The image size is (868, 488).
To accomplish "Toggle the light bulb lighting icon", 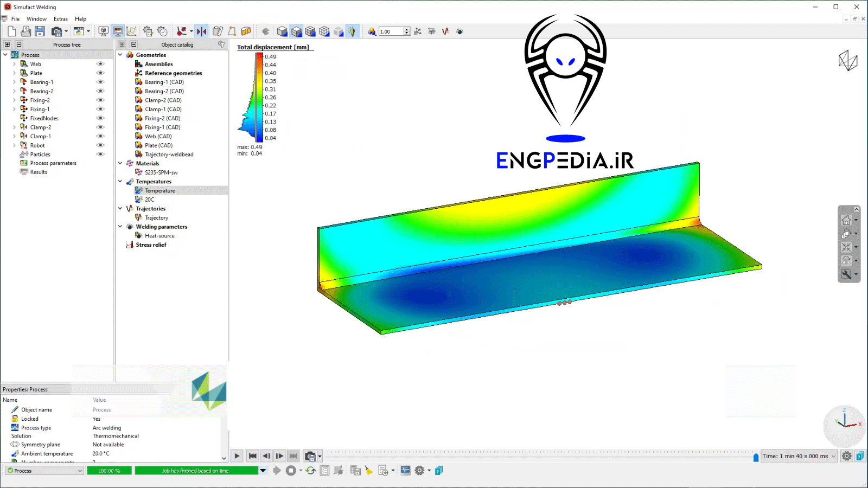I will point(352,31).
